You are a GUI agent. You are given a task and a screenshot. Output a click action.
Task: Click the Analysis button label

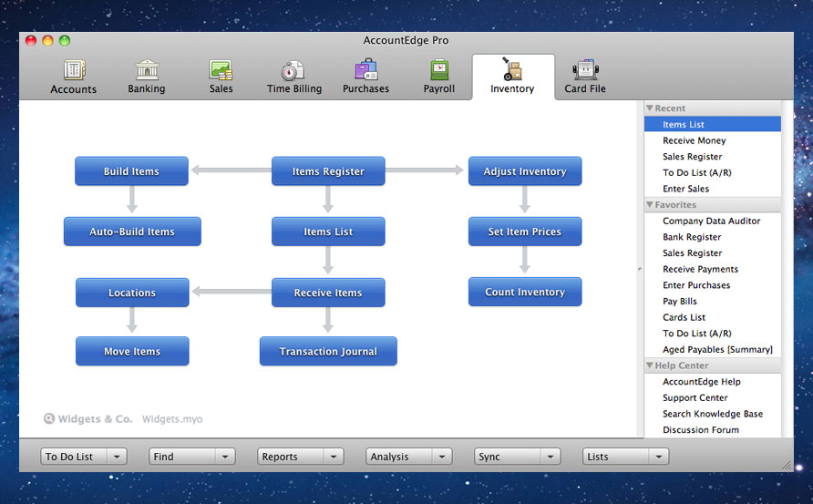pyautogui.click(x=389, y=457)
